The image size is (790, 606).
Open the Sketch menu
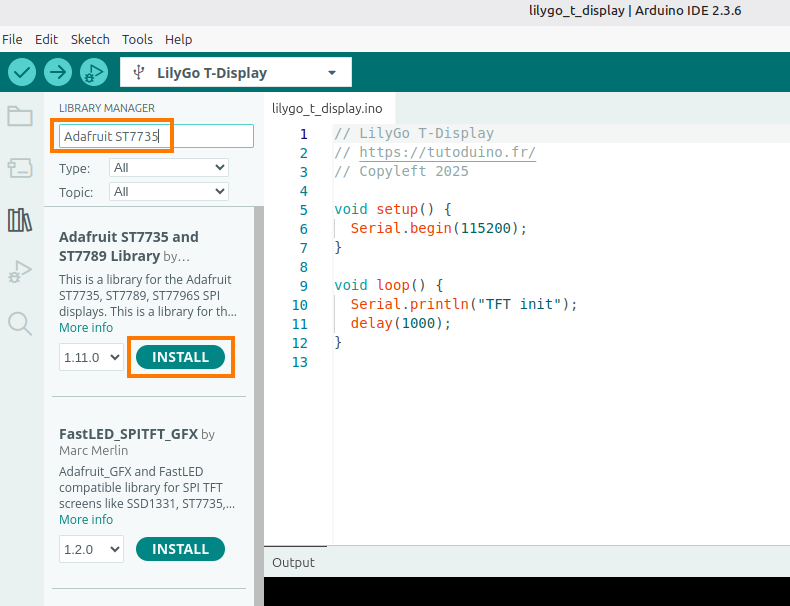(x=90, y=39)
